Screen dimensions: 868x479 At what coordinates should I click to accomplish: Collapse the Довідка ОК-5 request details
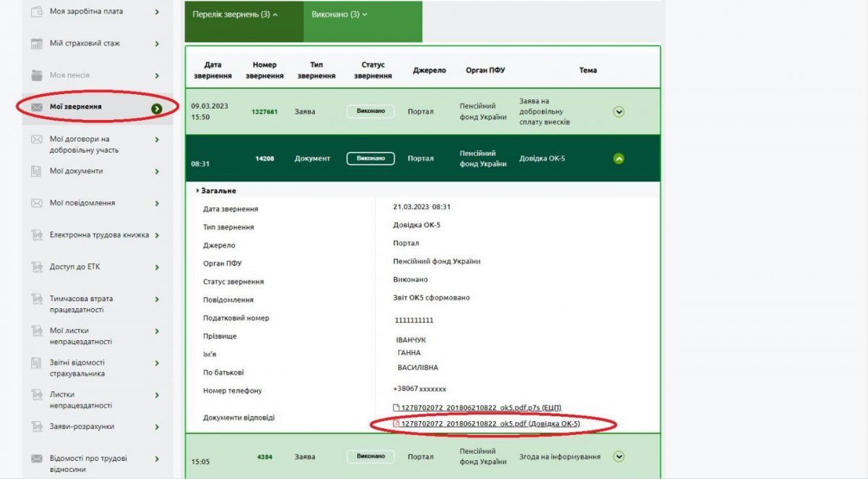(x=618, y=158)
